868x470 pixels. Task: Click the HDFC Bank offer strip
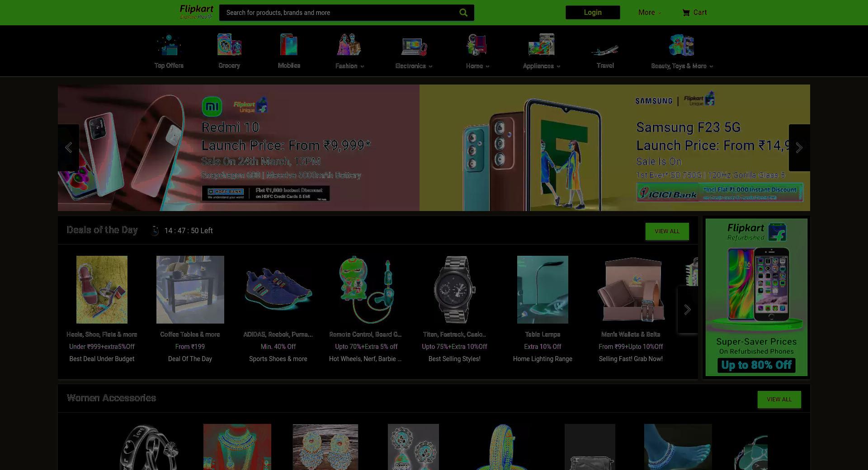coord(266,193)
